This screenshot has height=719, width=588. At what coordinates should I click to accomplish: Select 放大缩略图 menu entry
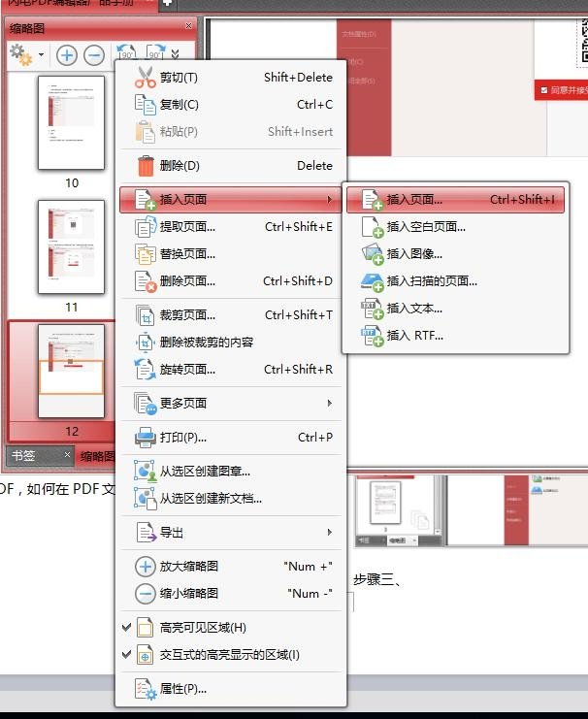pyautogui.click(x=232, y=567)
